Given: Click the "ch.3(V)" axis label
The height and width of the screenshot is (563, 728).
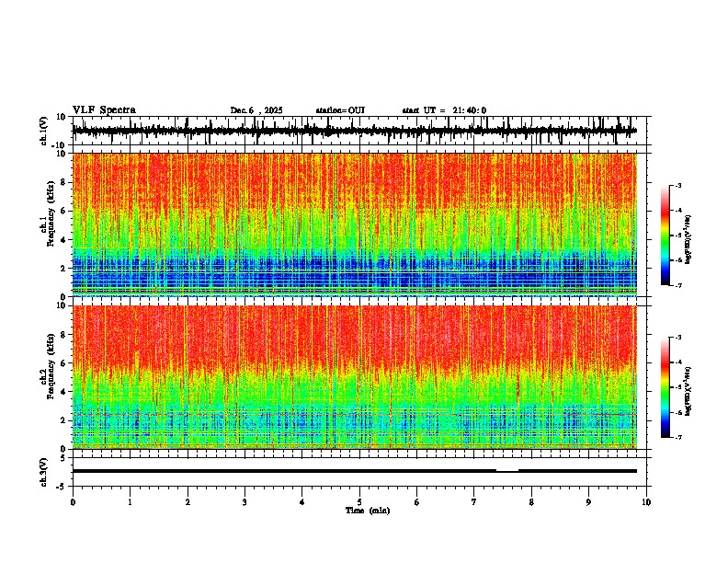Looking at the screenshot, I should 44,472.
